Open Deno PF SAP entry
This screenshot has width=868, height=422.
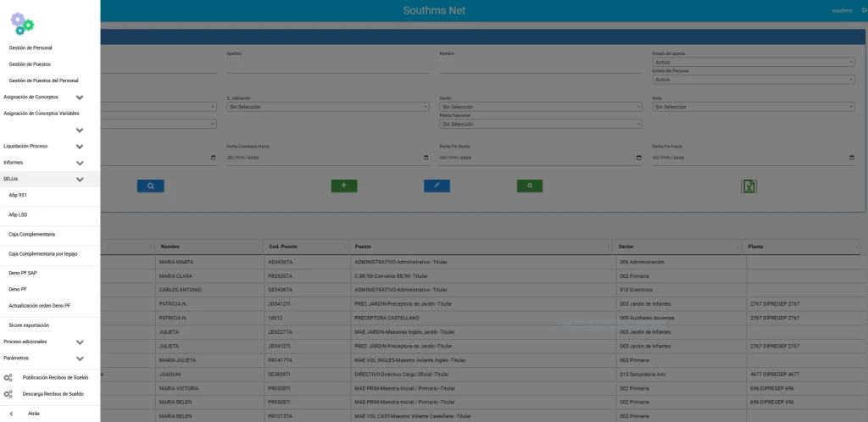[23, 273]
